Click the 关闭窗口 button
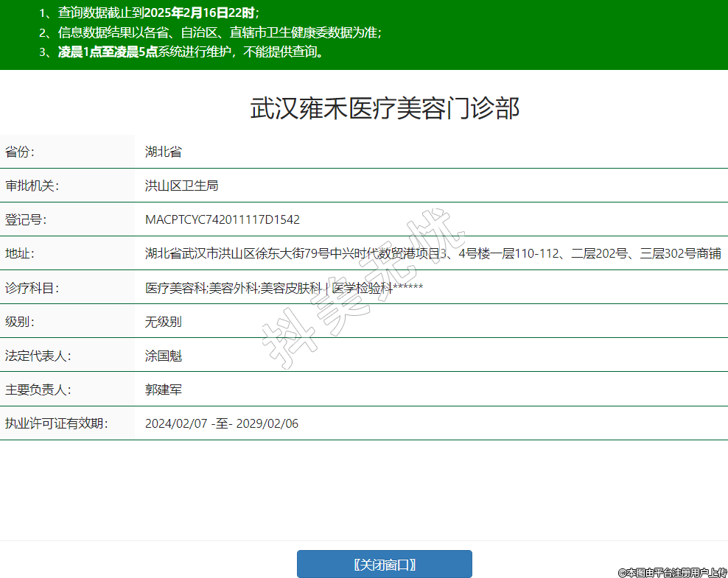 point(384,565)
